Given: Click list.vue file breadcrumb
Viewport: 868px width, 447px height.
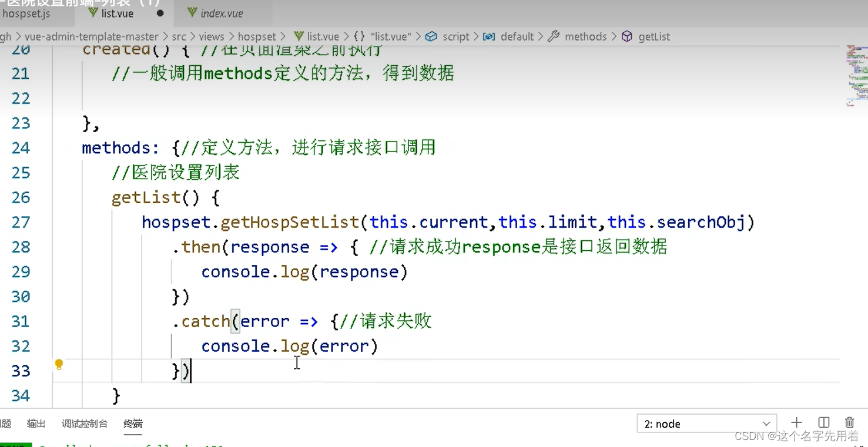Looking at the screenshot, I should [323, 36].
